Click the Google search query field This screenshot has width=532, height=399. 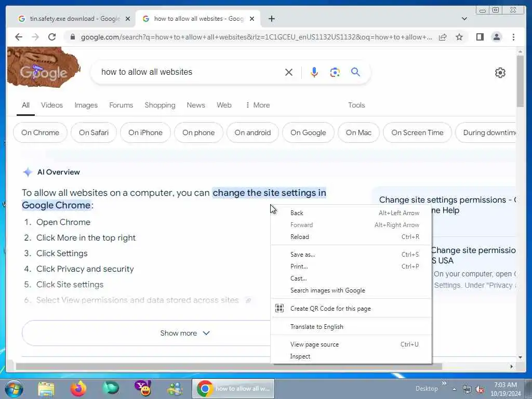190,72
